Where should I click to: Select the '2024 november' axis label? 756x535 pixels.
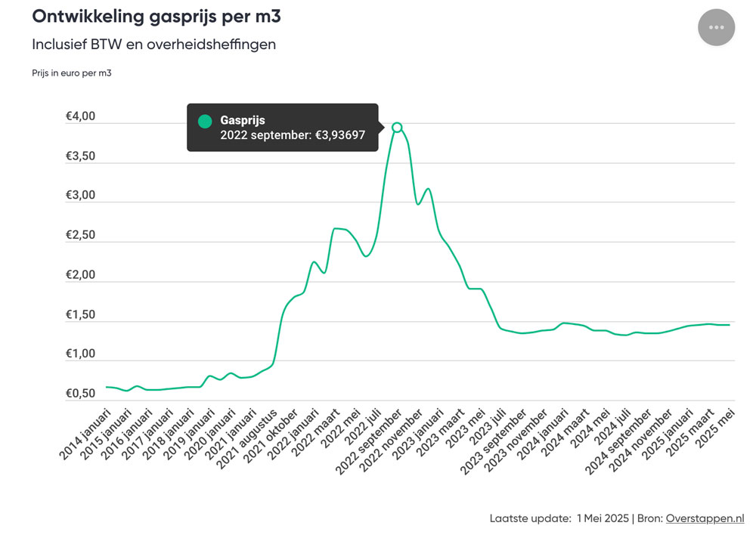[641, 441]
